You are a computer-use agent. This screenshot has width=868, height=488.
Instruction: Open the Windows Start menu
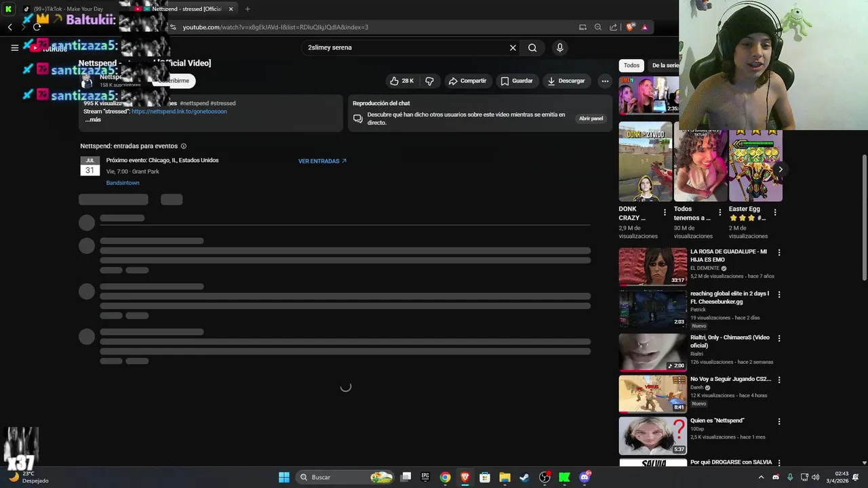point(284,477)
